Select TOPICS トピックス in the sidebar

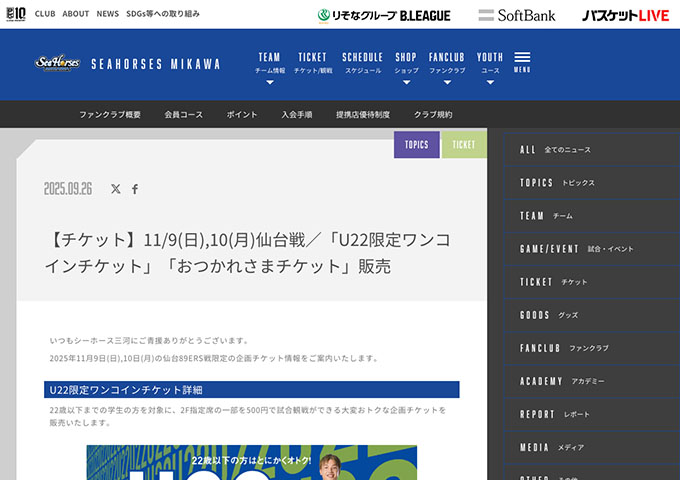(592, 183)
